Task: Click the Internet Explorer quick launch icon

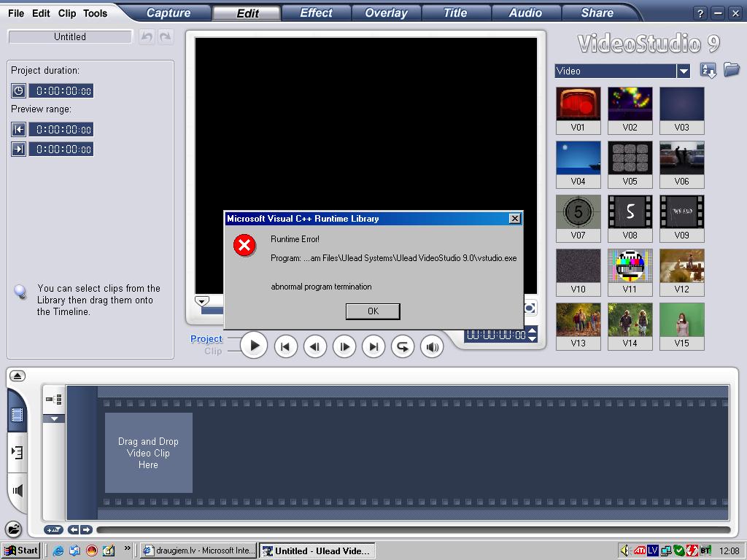Action: pyautogui.click(x=58, y=551)
